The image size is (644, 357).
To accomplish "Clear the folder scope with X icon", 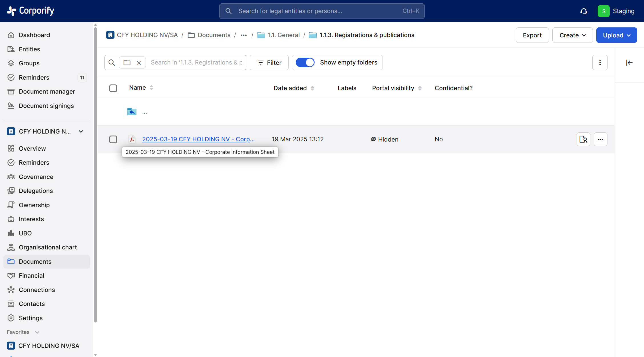I will pos(139,62).
